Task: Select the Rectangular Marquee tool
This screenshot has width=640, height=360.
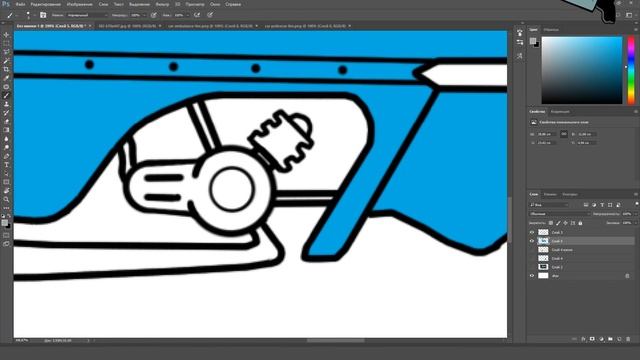Action: [6, 43]
